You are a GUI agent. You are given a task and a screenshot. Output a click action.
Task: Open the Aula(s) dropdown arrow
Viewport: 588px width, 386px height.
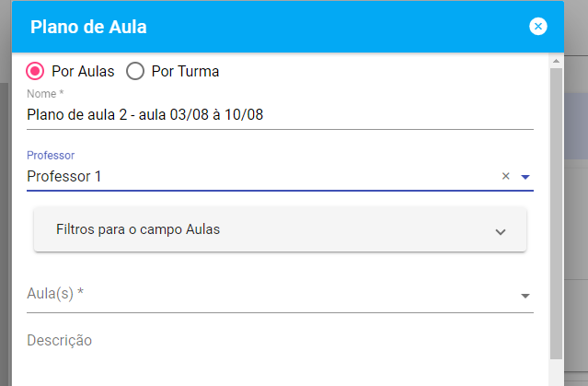coord(525,296)
